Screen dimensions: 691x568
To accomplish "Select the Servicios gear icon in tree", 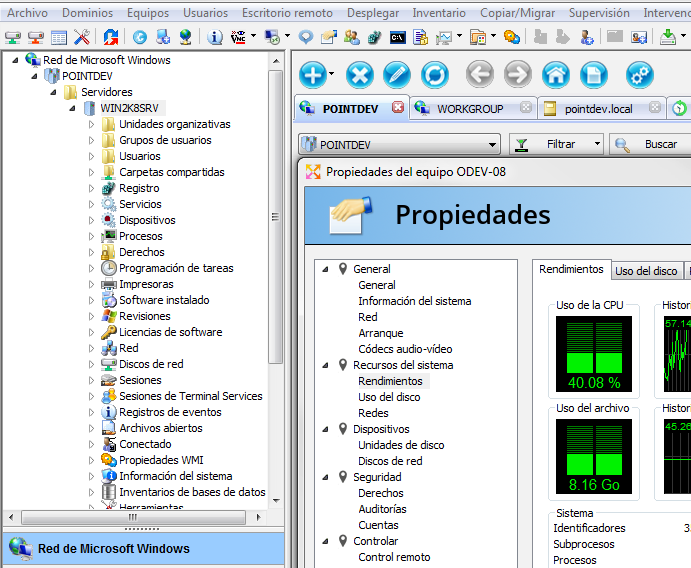I will [109, 204].
